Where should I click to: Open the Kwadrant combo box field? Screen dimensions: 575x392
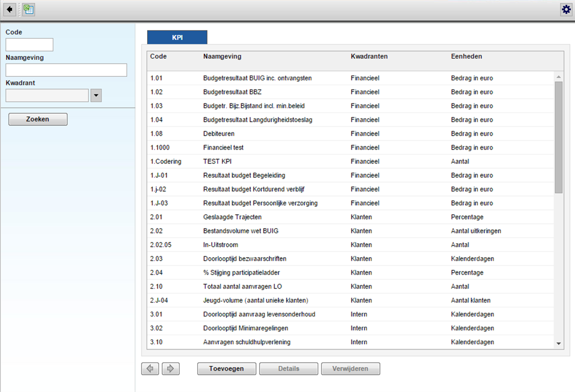pyautogui.click(x=47, y=96)
